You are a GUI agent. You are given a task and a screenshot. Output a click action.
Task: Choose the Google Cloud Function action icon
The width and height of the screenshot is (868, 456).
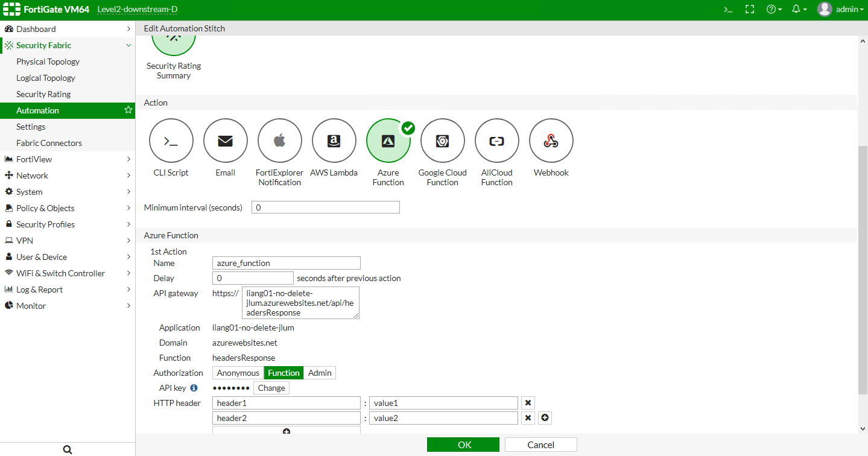pyautogui.click(x=443, y=141)
